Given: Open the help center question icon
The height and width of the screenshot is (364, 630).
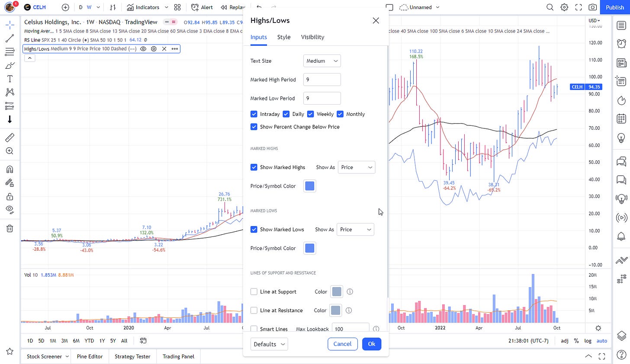Looking at the screenshot, I should (x=621, y=354).
